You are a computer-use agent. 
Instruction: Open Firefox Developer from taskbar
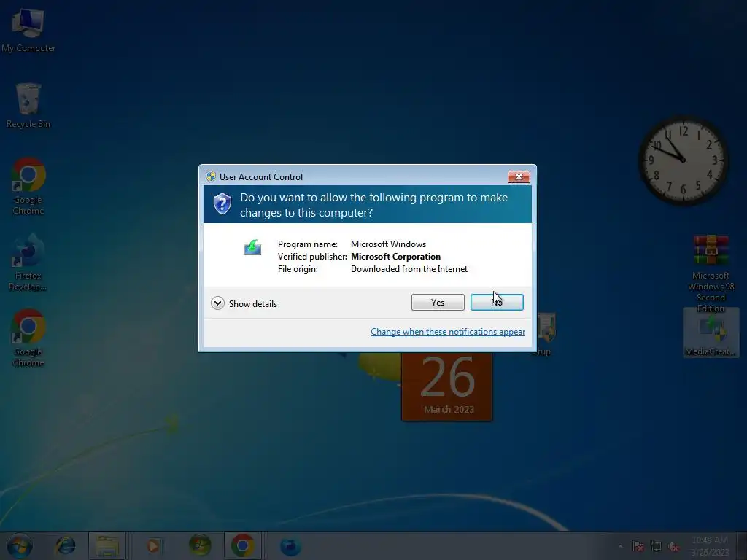[x=290, y=545]
